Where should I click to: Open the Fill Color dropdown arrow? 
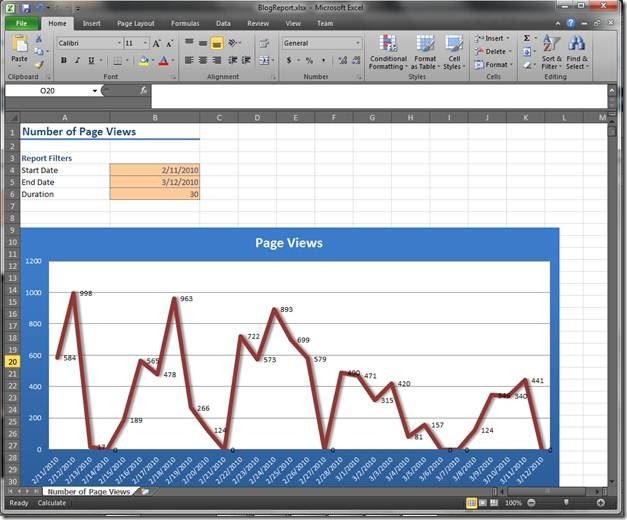[x=153, y=61]
